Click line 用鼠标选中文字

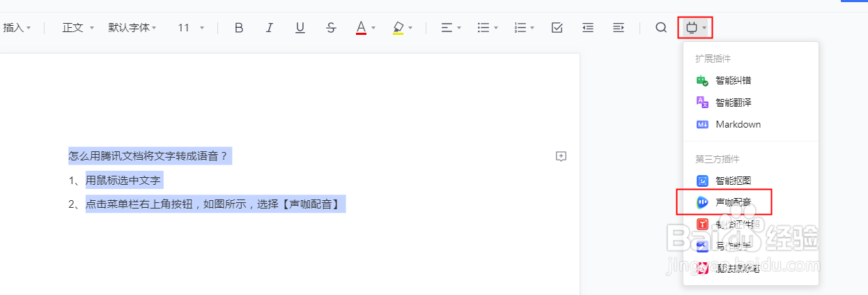pyautogui.click(x=123, y=181)
